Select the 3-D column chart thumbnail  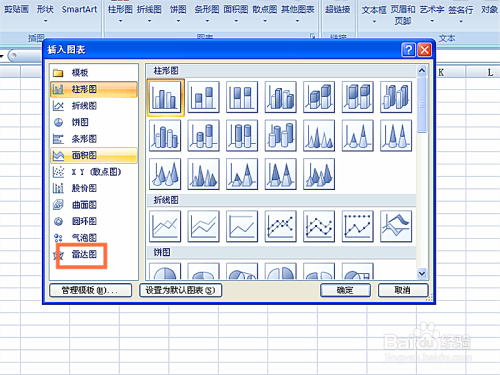(396, 97)
